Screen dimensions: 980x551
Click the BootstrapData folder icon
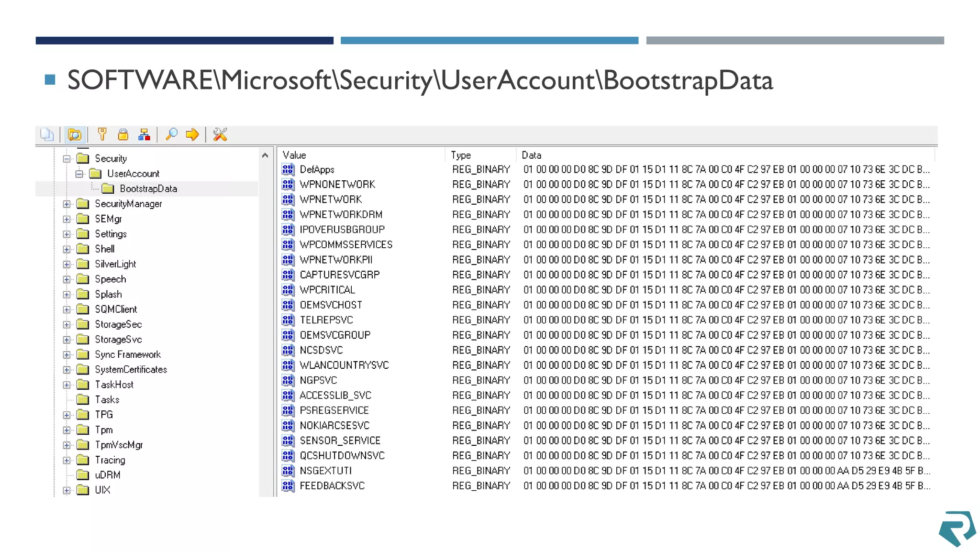(108, 188)
